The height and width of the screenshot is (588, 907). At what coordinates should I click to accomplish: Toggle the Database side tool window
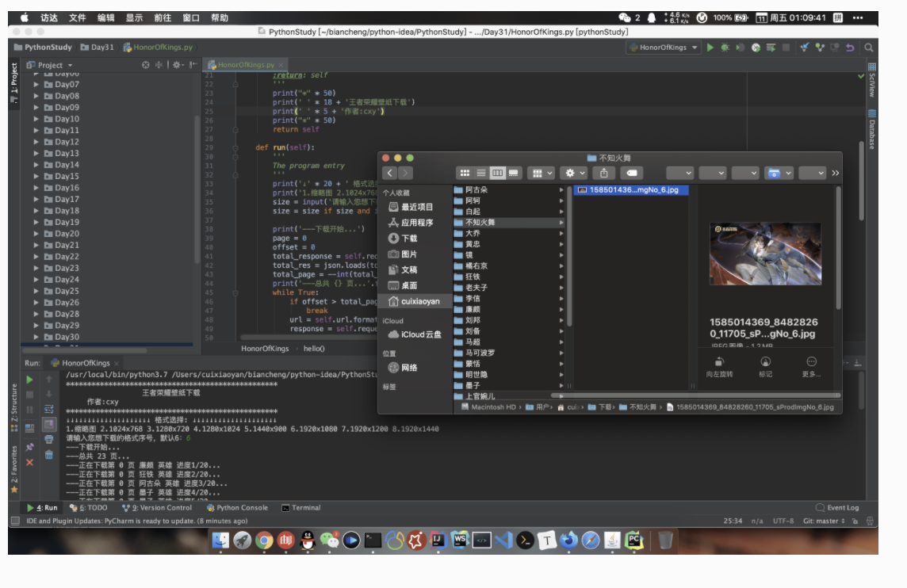[x=871, y=130]
